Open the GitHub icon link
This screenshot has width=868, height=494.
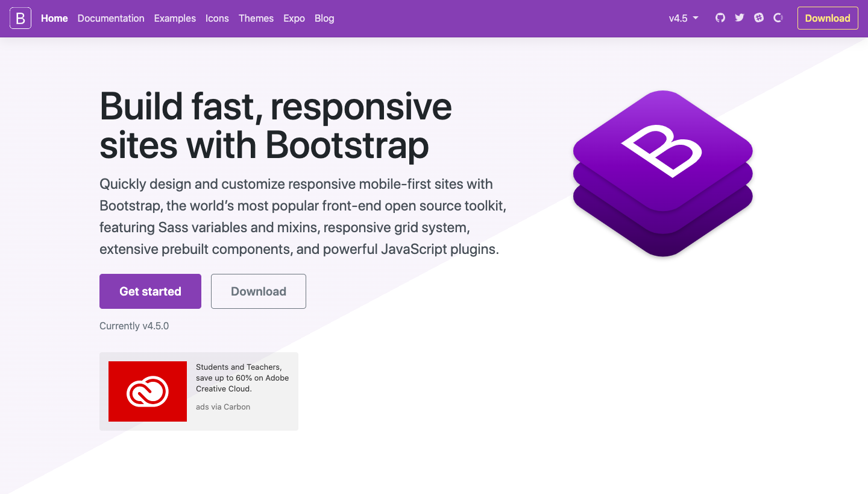pos(720,18)
